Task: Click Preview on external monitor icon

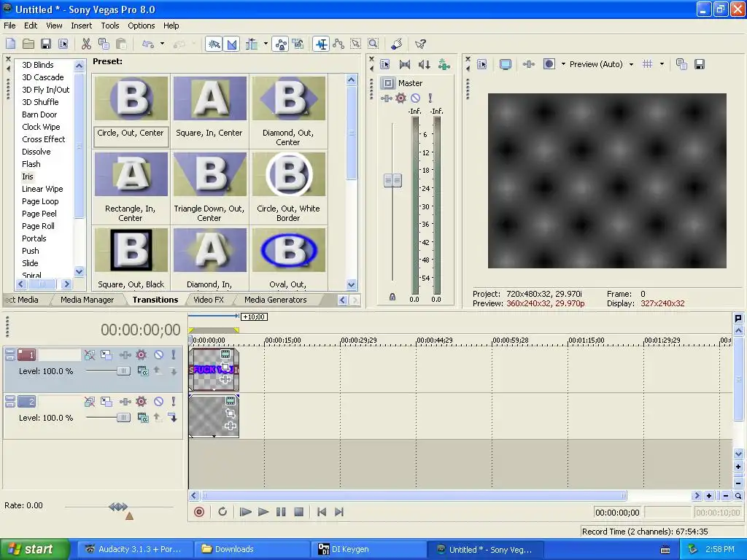Action: click(506, 64)
